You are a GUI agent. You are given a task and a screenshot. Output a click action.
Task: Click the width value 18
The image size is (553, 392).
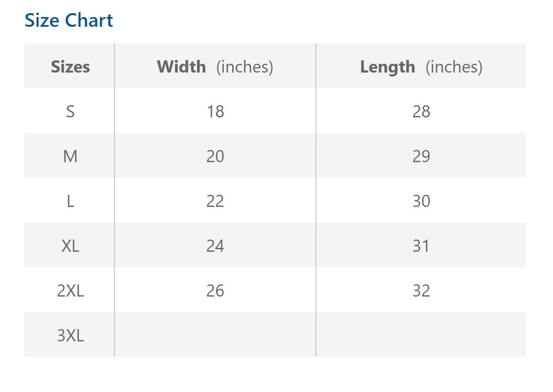coord(215,112)
